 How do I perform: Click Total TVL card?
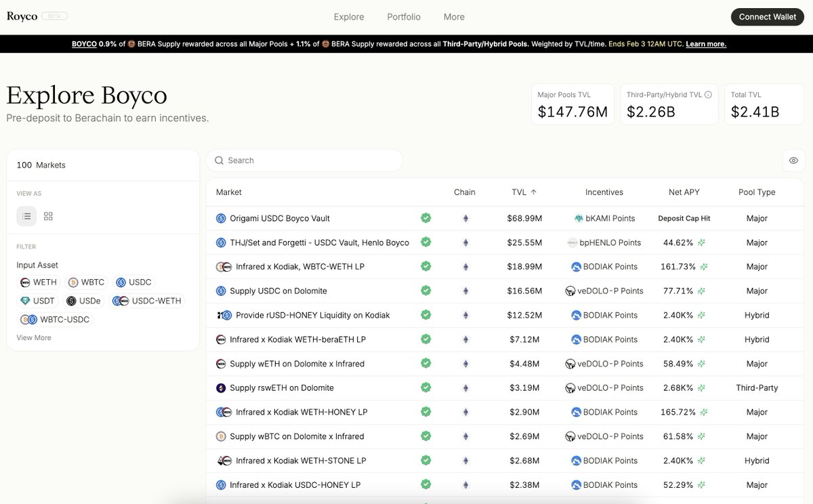[765, 104]
